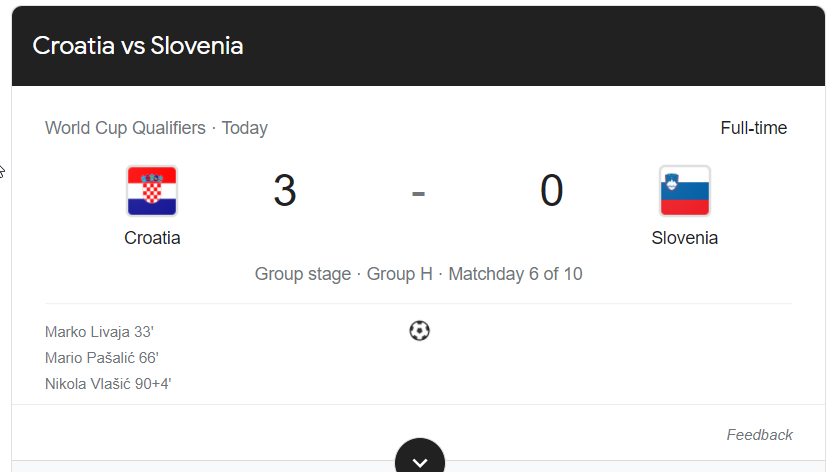Click the soccer ball goal icon
The height and width of the screenshot is (472, 840).
coord(420,330)
